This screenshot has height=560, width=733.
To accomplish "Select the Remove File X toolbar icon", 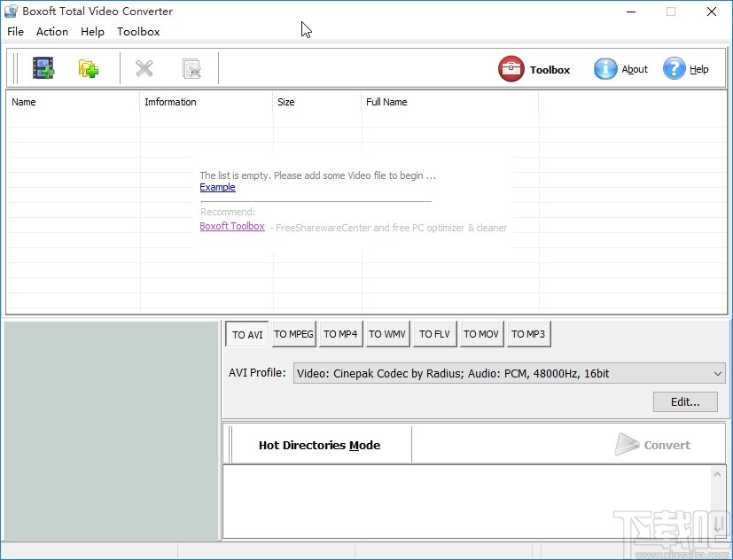I will (x=144, y=67).
